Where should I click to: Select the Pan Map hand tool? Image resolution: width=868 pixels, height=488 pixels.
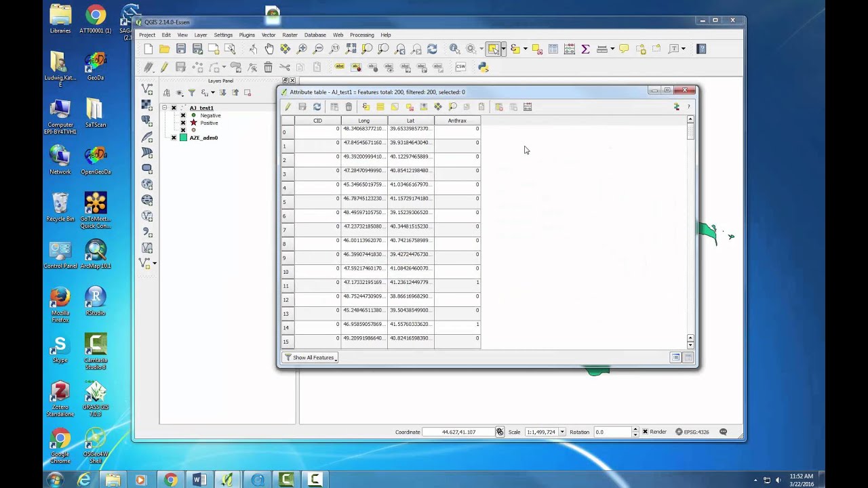click(269, 49)
